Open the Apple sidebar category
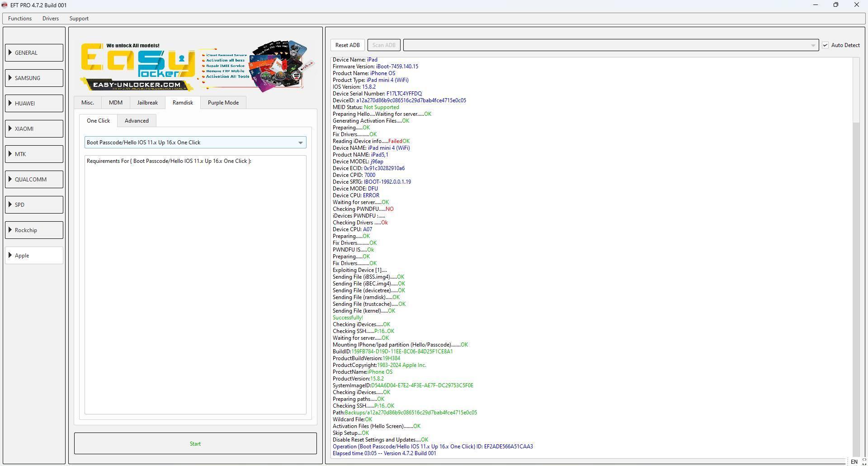868x466 pixels. (x=34, y=256)
